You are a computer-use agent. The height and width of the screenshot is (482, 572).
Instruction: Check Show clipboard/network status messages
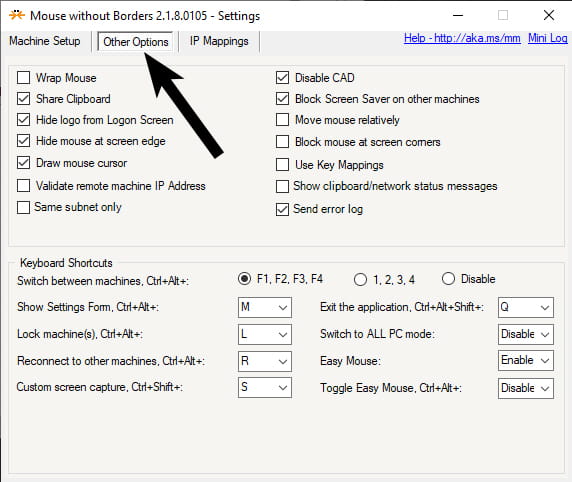282,186
